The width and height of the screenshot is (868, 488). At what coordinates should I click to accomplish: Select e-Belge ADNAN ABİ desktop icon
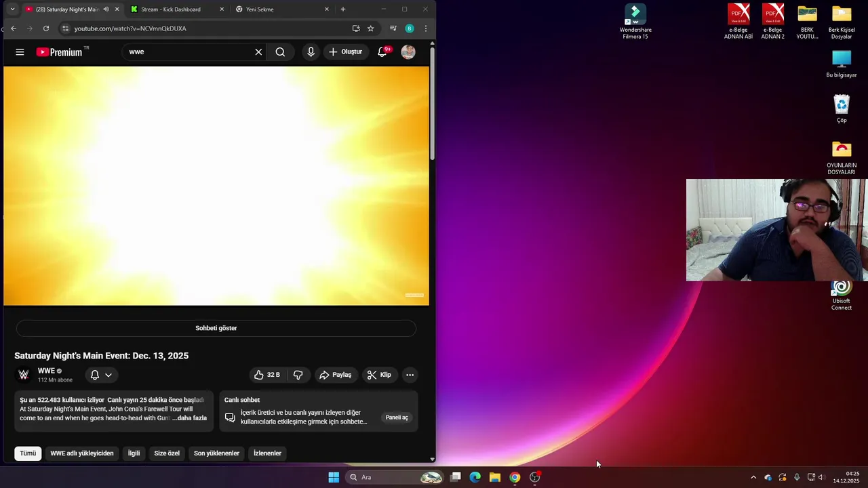(738, 22)
